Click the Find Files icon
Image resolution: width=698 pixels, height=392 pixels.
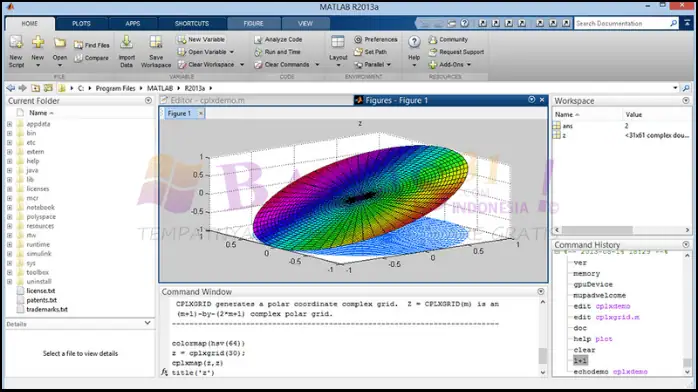pos(78,45)
